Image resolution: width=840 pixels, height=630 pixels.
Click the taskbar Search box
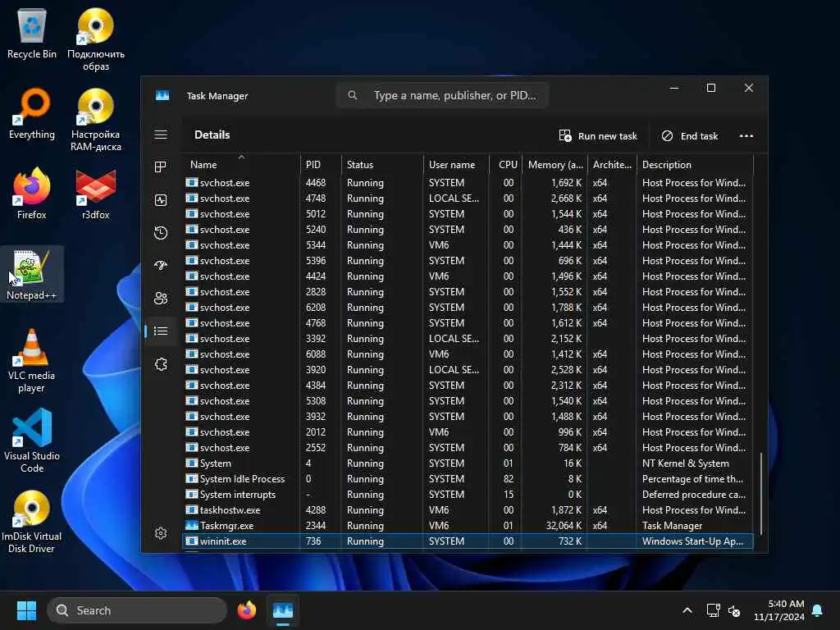click(137, 610)
